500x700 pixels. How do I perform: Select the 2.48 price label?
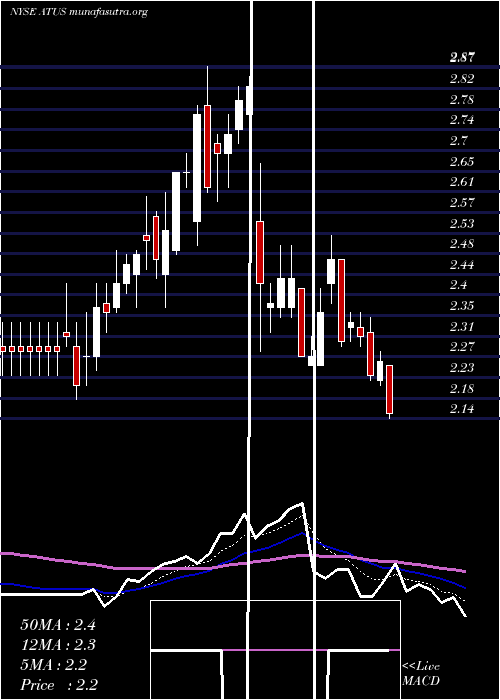462,244
